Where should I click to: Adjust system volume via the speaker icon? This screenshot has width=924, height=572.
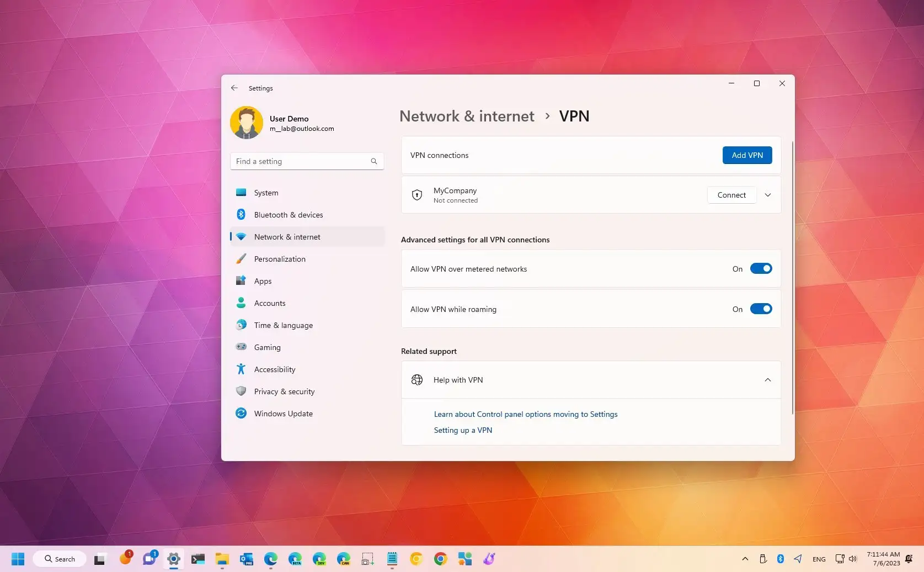point(852,558)
